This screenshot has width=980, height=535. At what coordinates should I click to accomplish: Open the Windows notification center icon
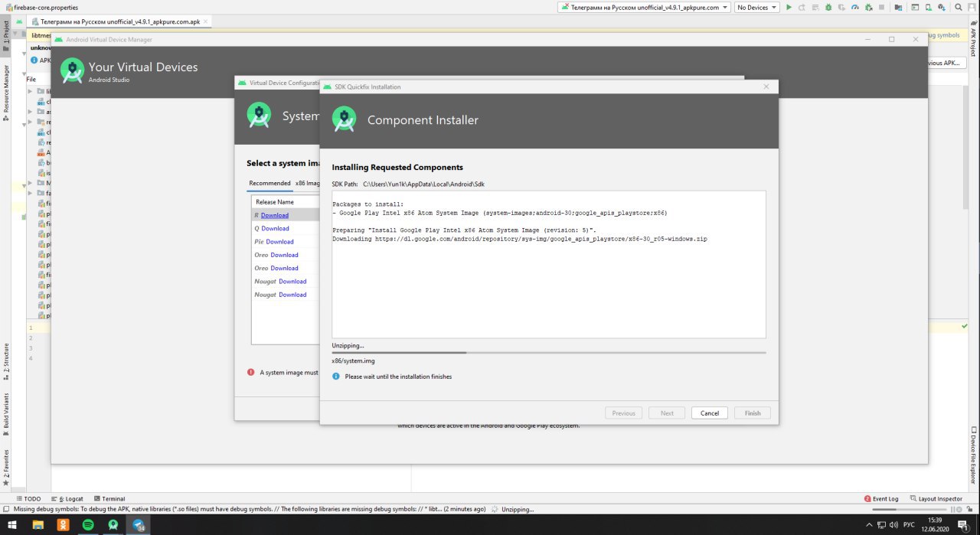pos(962,525)
